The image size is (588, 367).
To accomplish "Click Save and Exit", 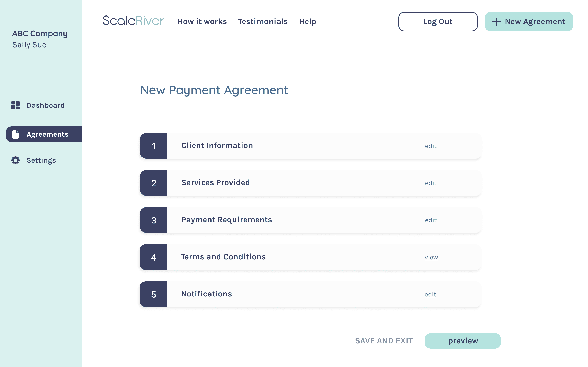I will pos(384,341).
